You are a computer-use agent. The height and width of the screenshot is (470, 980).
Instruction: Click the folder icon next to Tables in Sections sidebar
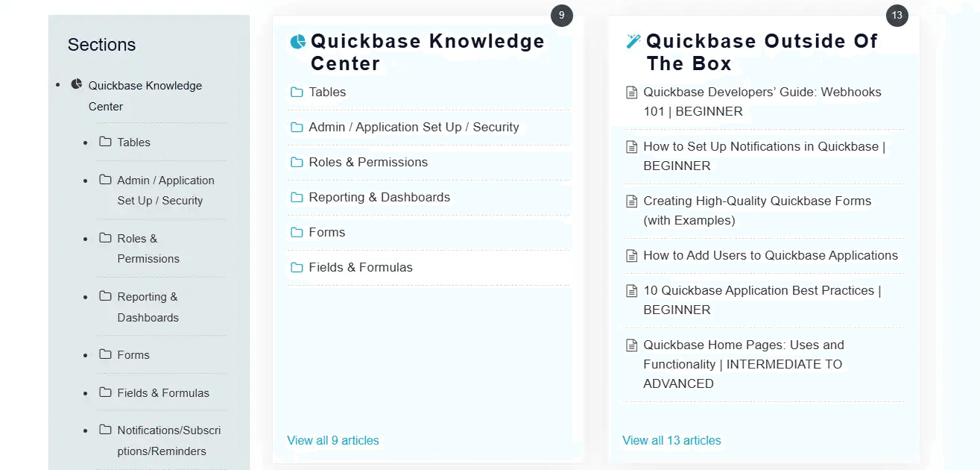tap(103, 142)
